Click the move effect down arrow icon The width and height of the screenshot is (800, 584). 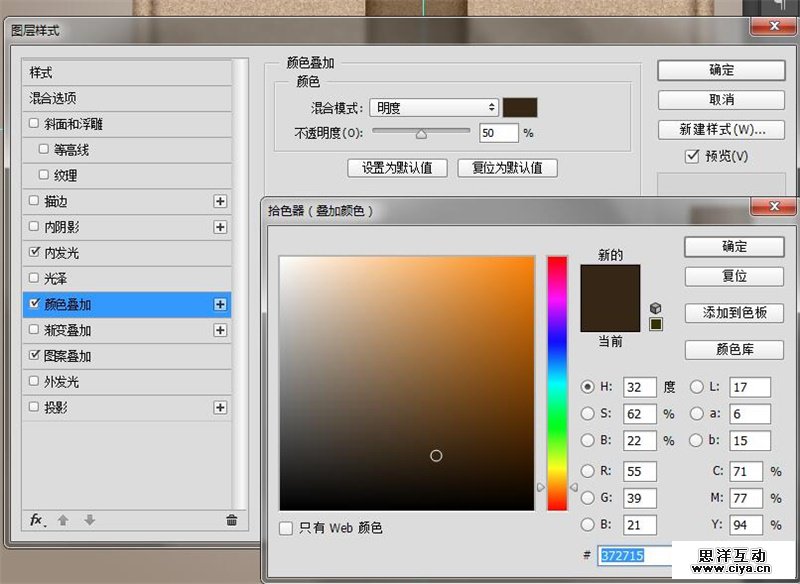(89, 520)
